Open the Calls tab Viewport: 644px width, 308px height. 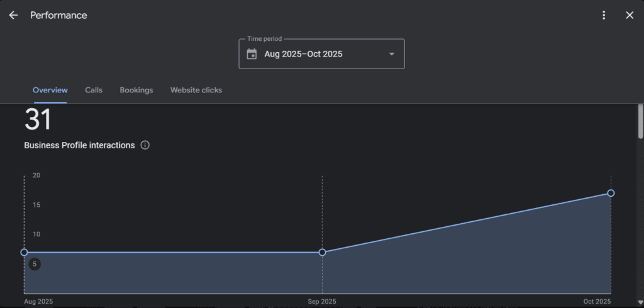[94, 90]
